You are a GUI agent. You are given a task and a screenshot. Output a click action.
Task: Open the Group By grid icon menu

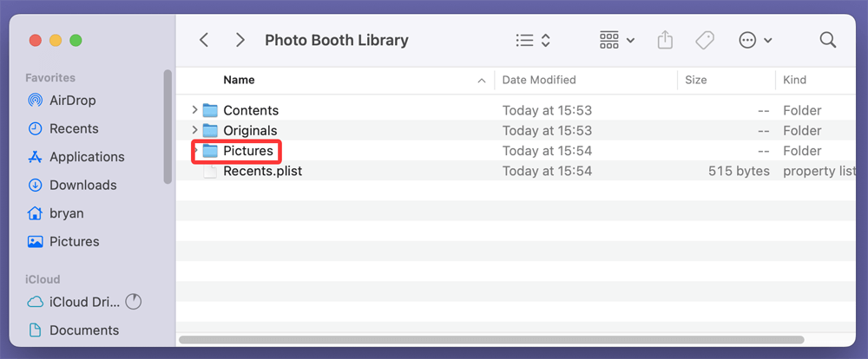[609, 40]
